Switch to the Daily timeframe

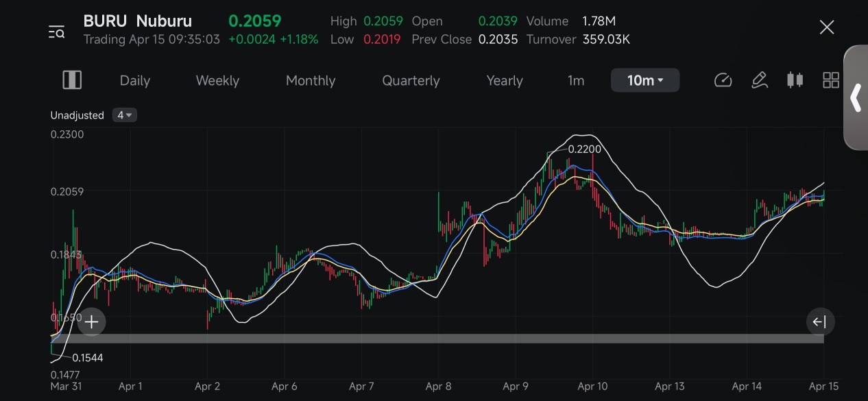click(x=135, y=81)
